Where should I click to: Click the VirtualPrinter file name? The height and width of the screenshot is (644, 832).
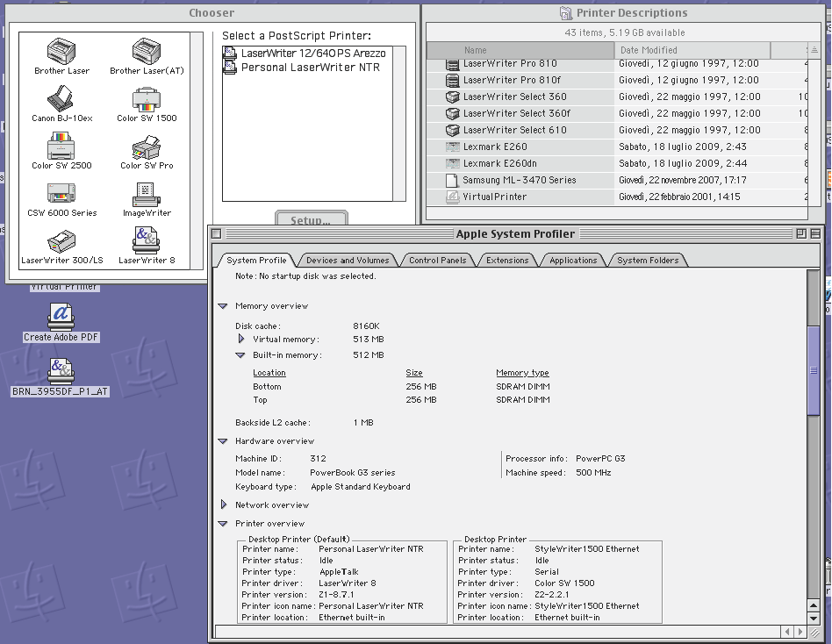(x=494, y=197)
